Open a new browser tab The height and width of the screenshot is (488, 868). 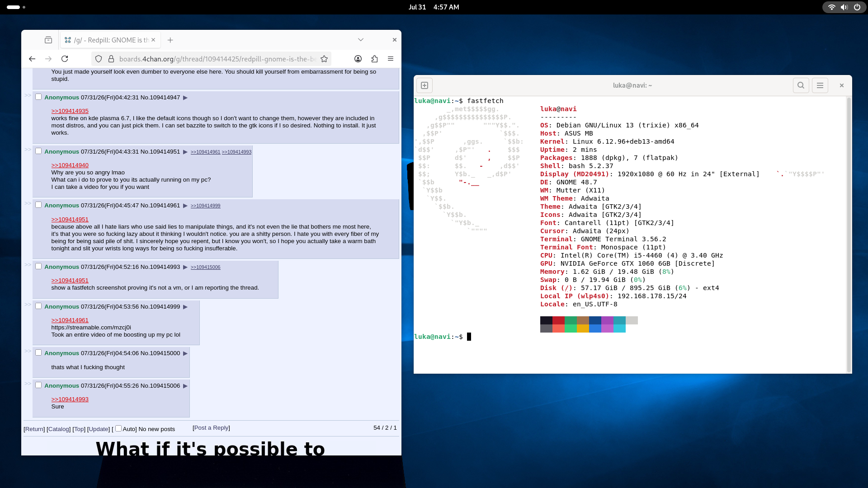coord(170,40)
